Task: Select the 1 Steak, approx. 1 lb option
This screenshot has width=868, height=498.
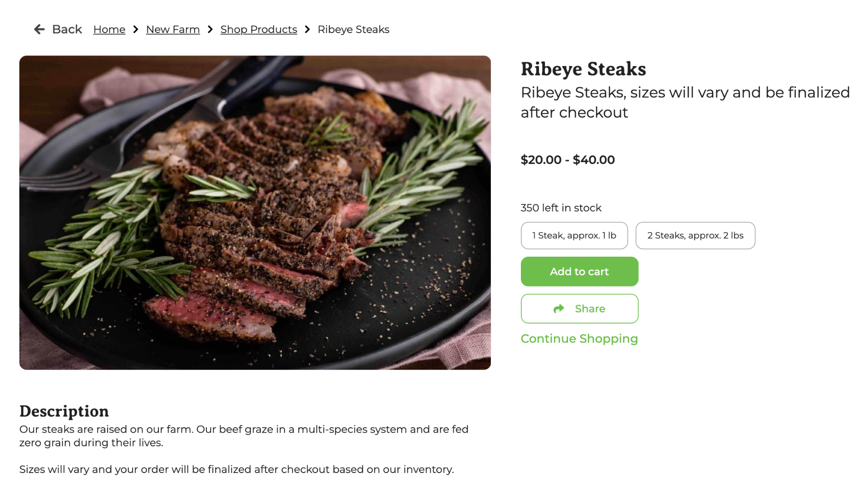Action: (574, 235)
